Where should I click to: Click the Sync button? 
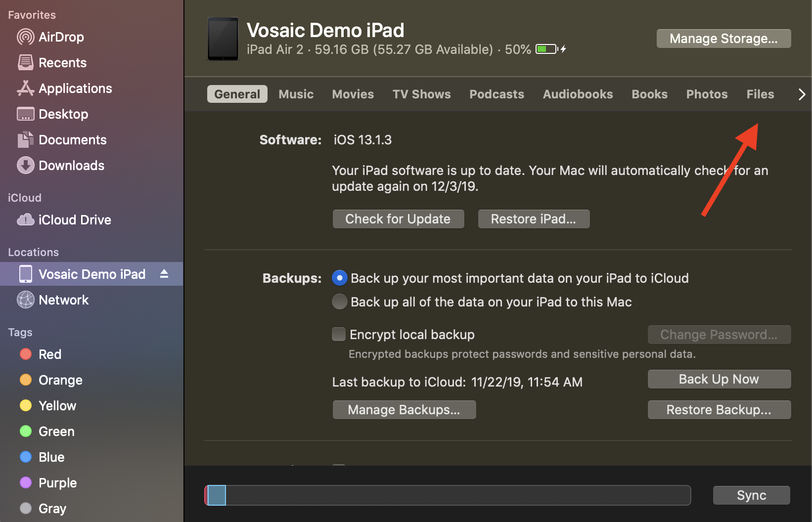(752, 495)
